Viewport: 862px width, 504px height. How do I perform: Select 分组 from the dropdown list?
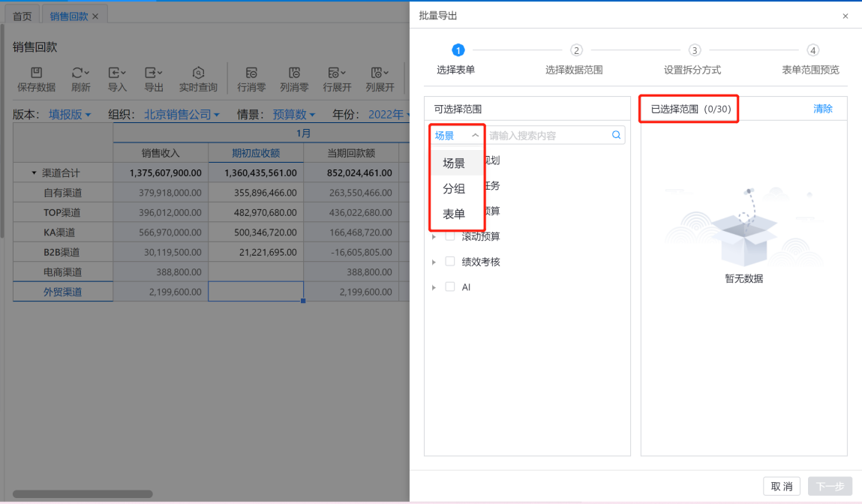pos(454,189)
